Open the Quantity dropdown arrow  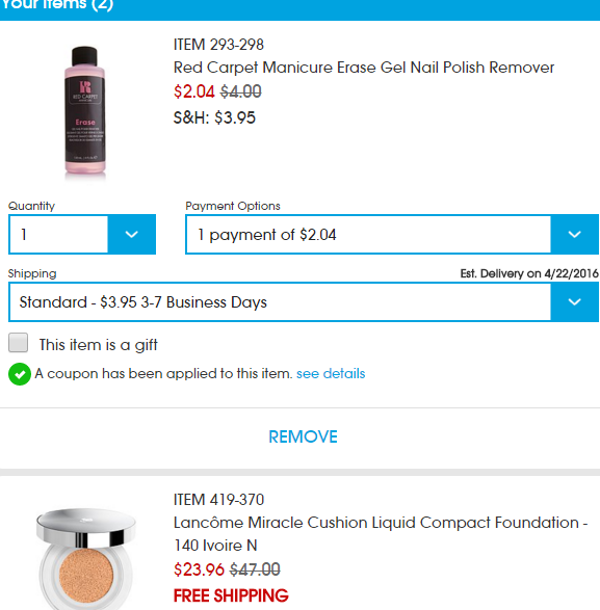point(132,234)
